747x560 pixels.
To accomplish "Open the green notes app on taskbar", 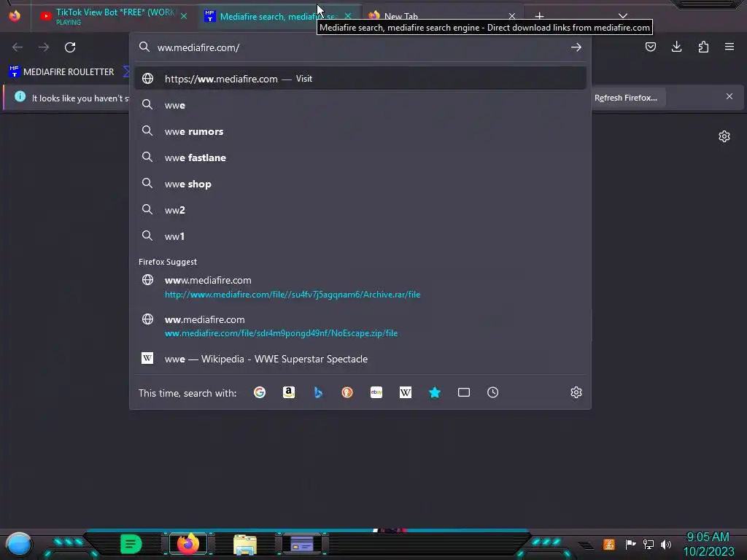I will pyautogui.click(x=131, y=544).
